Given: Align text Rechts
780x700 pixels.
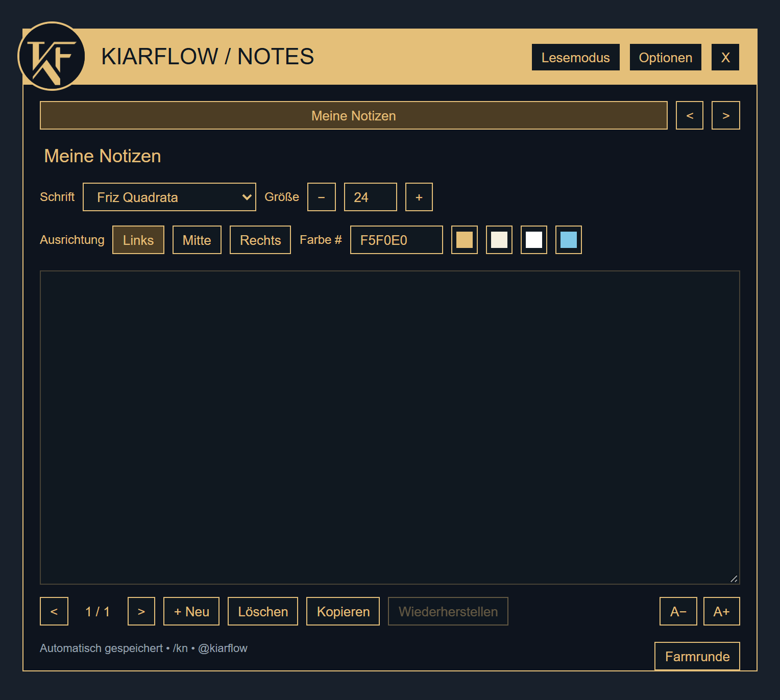Looking at the screenshot, I should coord(260,240).
